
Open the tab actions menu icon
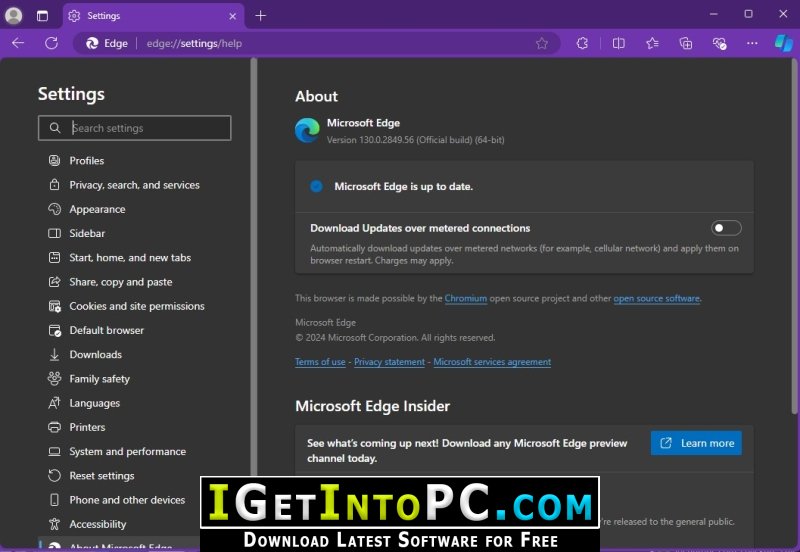tap(42, 15)
